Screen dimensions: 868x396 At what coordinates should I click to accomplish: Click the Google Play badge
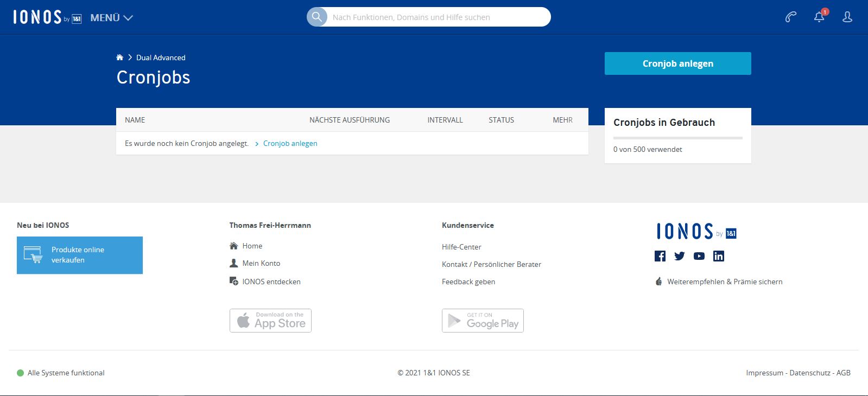coord(483,321)
